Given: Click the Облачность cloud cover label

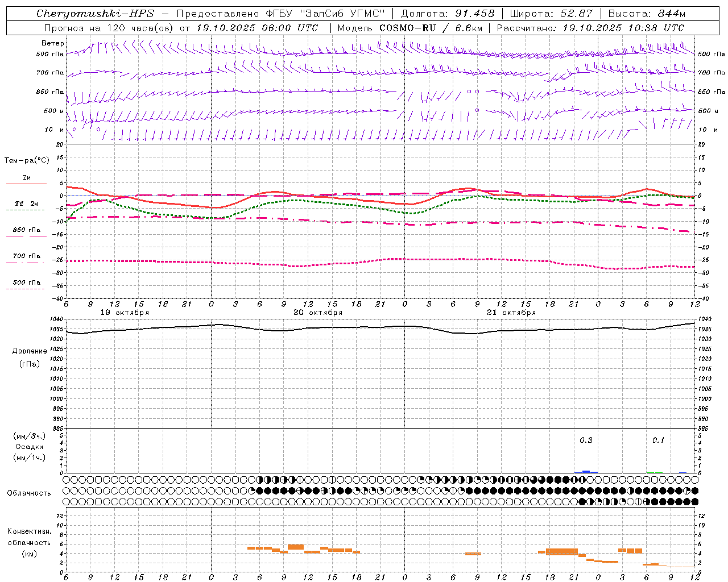Looking at the screenshot, I should pyautogui.click(x=29, y=493).
